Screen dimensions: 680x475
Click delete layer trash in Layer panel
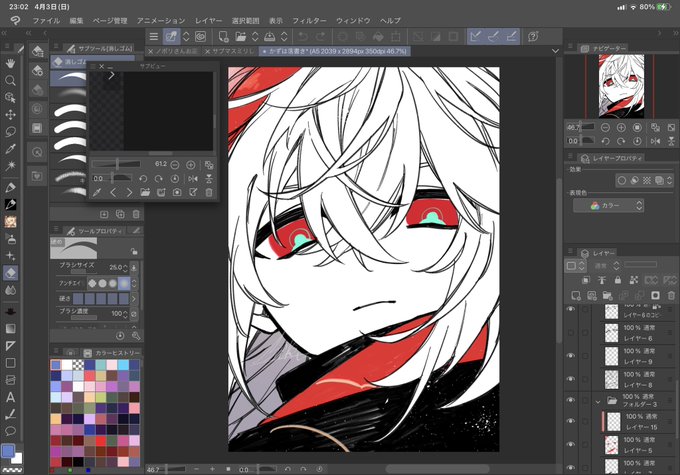(671, 295)
